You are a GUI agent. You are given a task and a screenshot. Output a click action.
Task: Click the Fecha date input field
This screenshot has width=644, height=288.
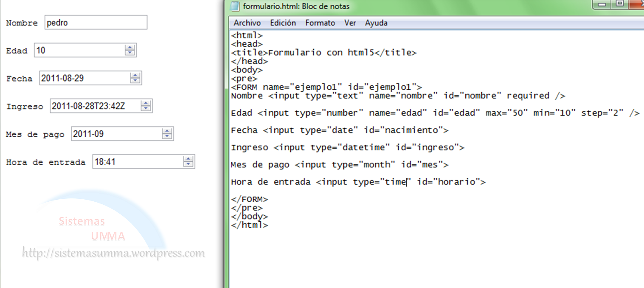(84, 78)
